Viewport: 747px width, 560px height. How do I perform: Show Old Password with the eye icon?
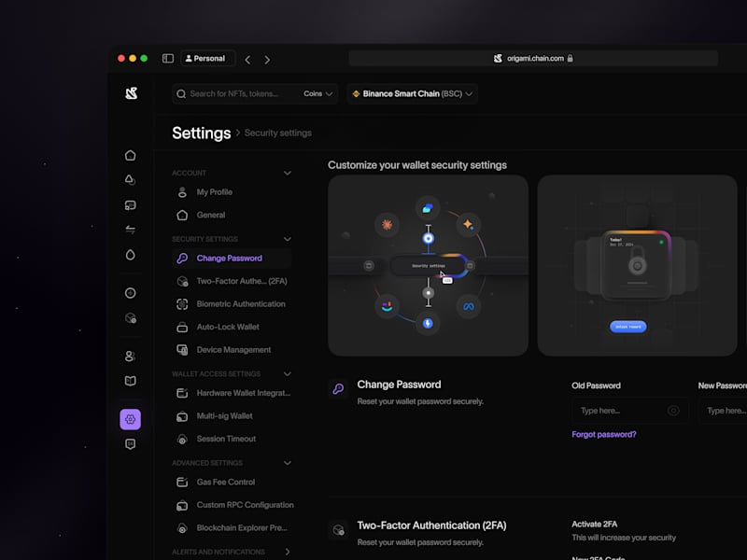[673, 411]
